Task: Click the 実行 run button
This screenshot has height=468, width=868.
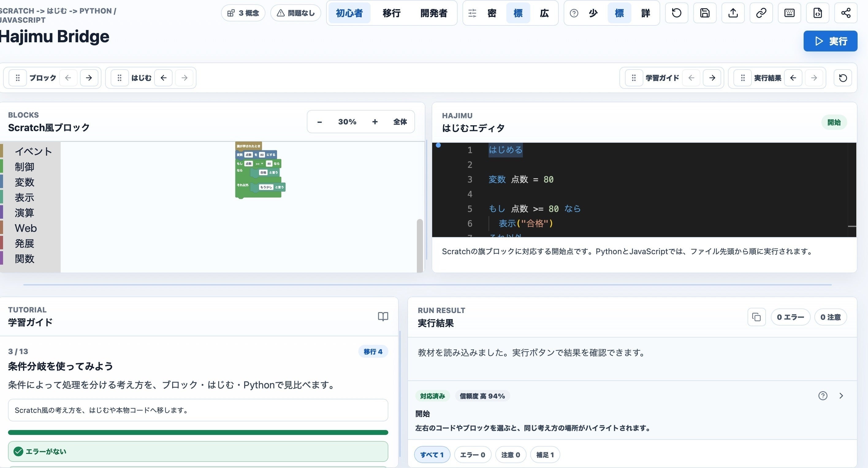Action: tap(830, 41)
